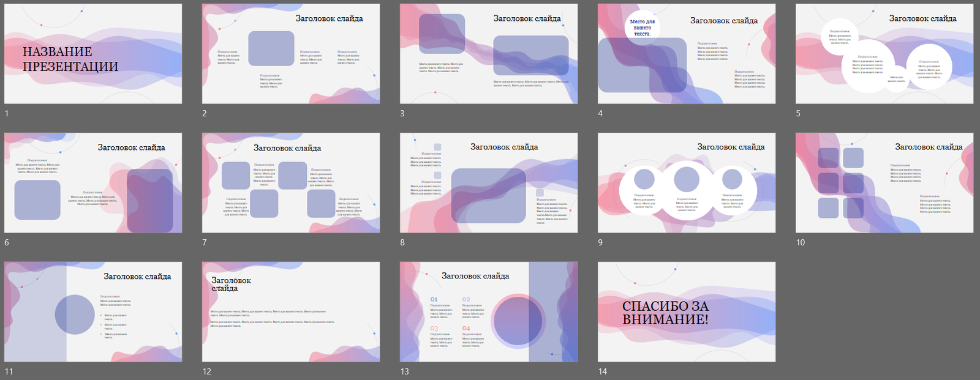Image resolution: width=980 pixels, height=380 pixels.
Task: Select slide 5 with white circle cluster
Action: point(884,54)
